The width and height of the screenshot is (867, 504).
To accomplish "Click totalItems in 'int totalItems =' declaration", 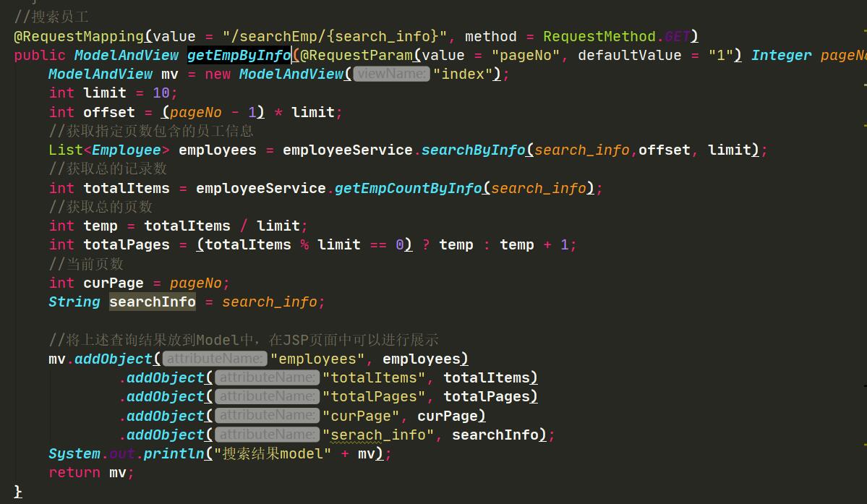I will (x=126, y=188).
